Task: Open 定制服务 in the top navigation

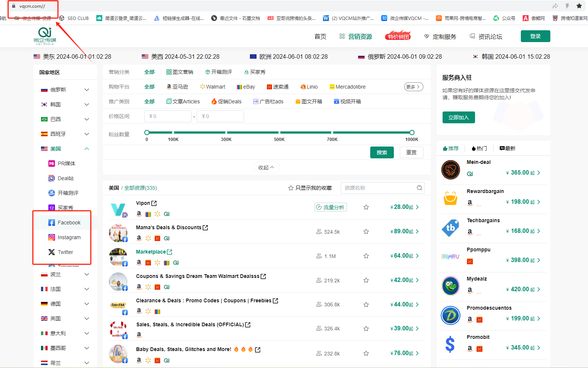Action: point(440,37)
